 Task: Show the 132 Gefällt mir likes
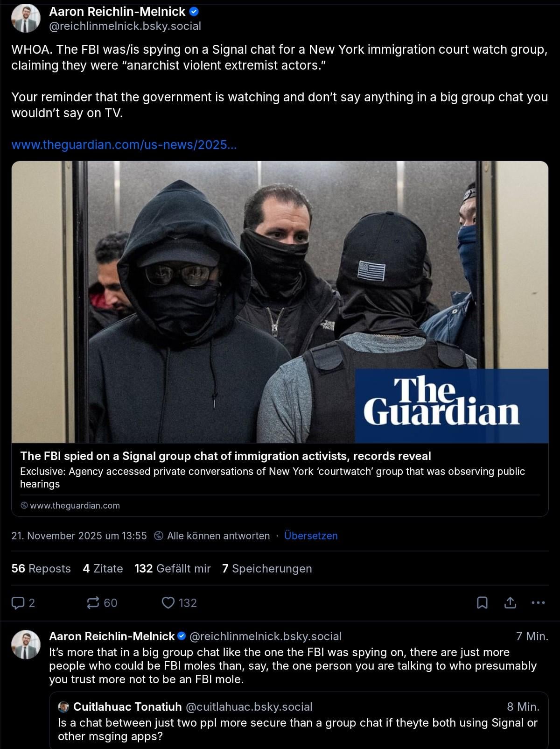point(173,568)
